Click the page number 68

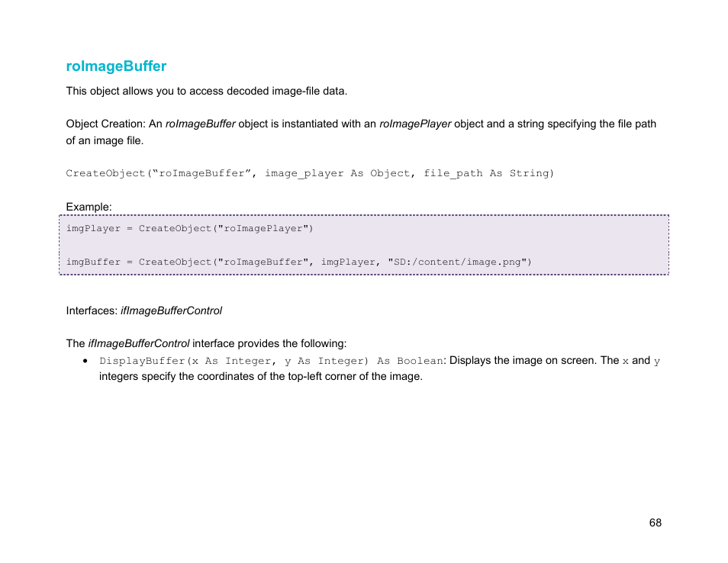pos(655,523)
